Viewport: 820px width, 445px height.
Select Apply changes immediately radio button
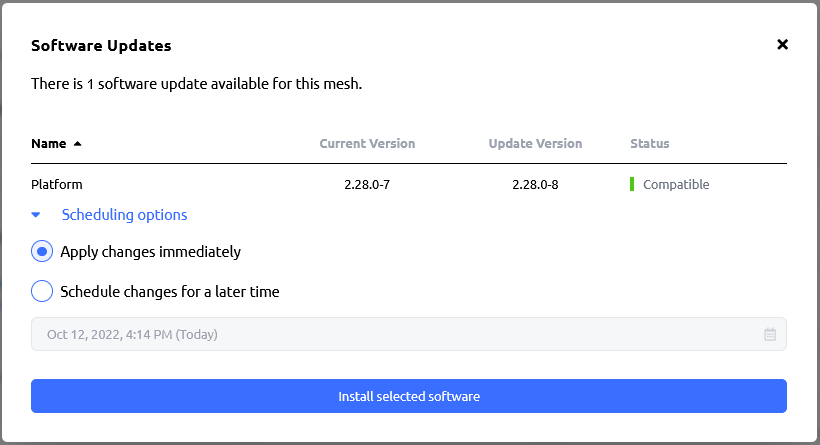click(42, 252)
